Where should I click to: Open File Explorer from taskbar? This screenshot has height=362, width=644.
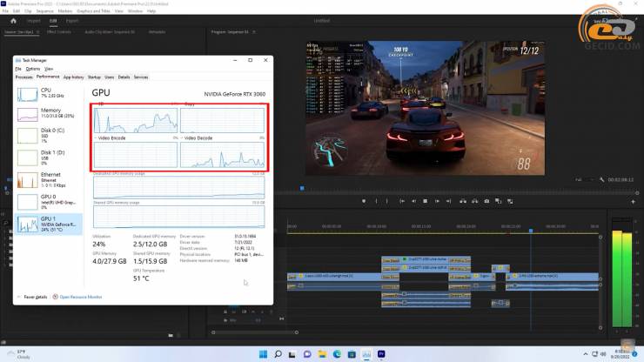pos(322,354)
